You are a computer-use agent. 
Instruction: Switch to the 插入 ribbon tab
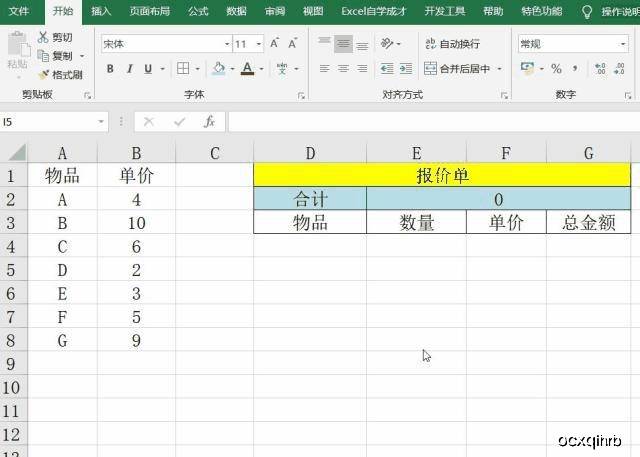101,11
